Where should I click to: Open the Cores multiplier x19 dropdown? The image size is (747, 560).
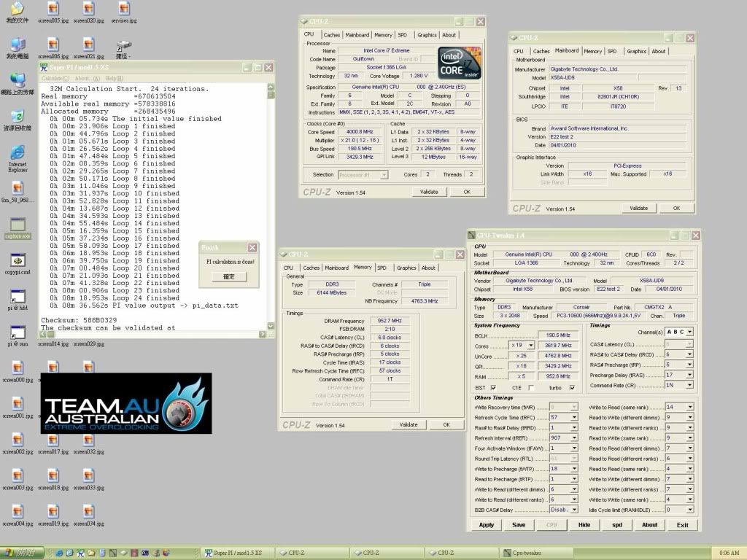pyautogui.click(x=531, y=345)
